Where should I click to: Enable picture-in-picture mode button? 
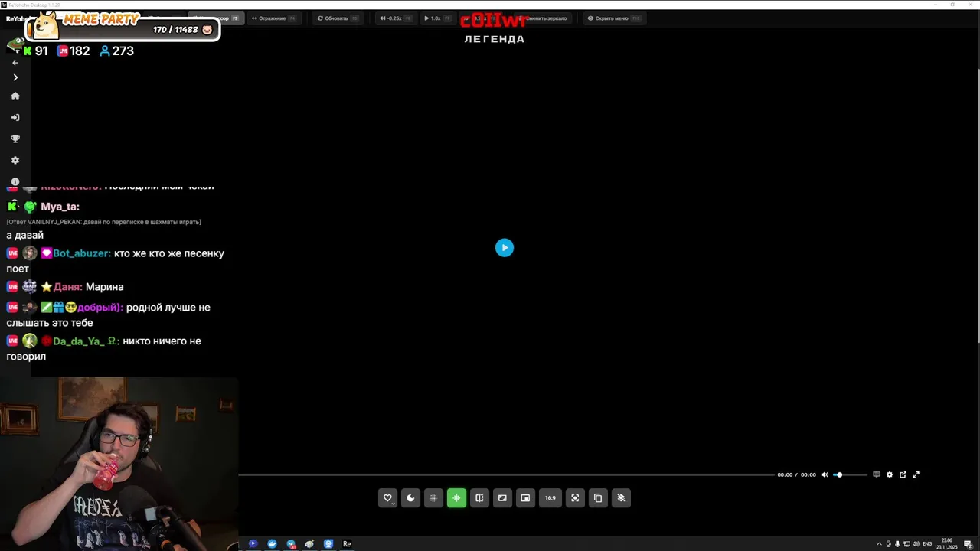point(525,498)
